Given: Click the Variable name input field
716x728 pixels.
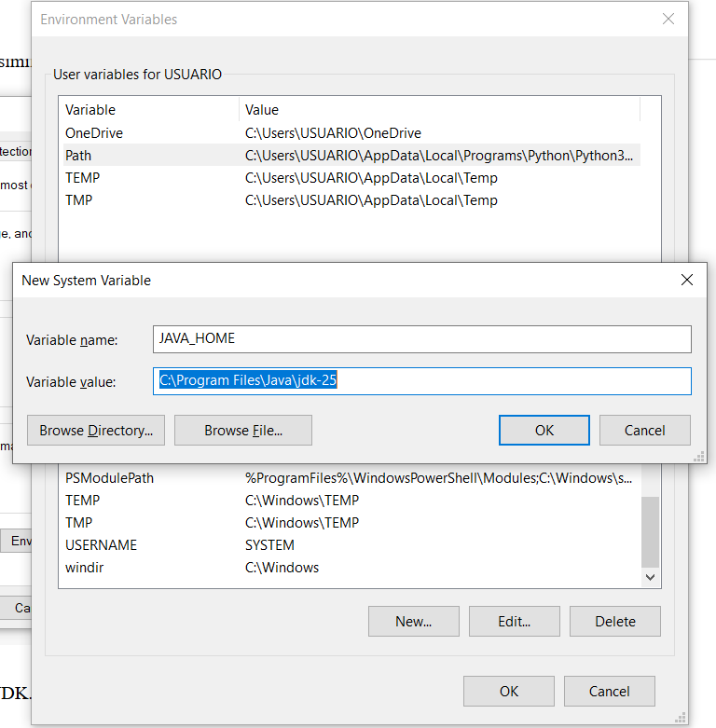Looking at the screenshot, I should tap(421, 339).
